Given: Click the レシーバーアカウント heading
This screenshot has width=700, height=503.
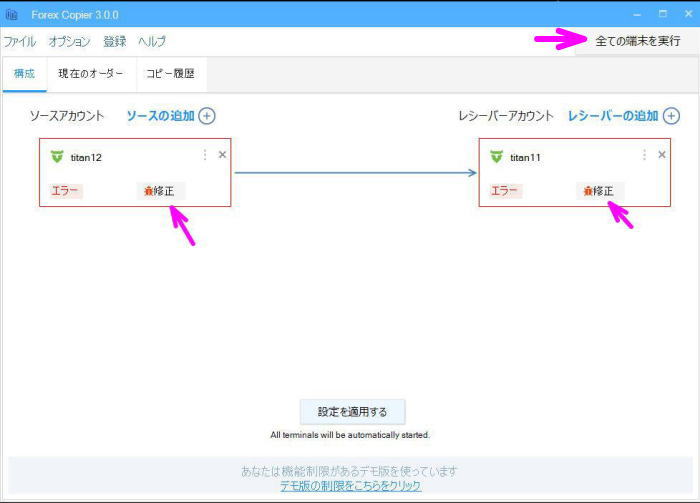Looking at the screenshot, I should pyautogui.click(x=506, y=116).
